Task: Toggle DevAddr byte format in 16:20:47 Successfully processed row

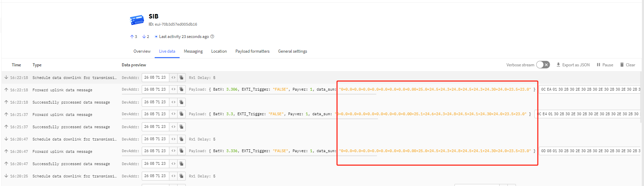Action: (173, 163)
